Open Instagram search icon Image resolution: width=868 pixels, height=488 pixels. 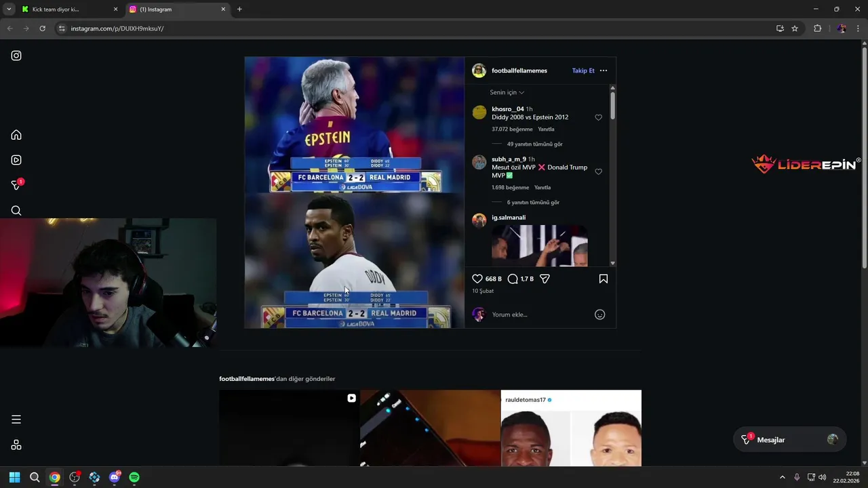point(16,211)
